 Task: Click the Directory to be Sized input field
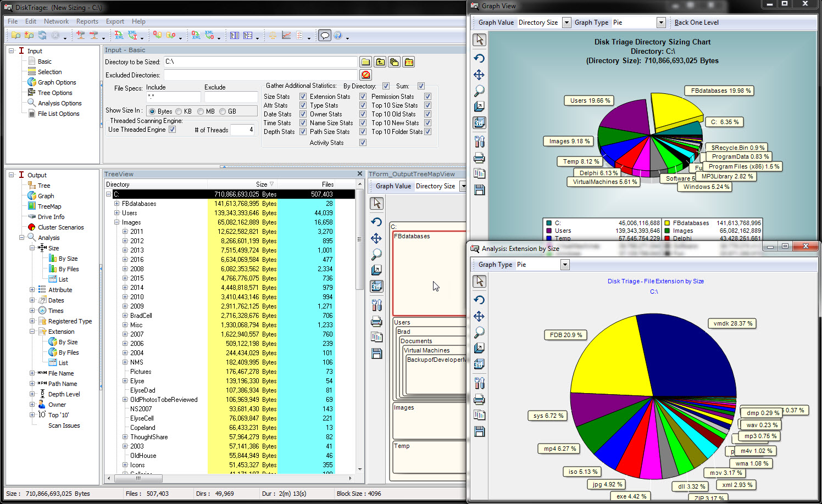click(260, 62)
